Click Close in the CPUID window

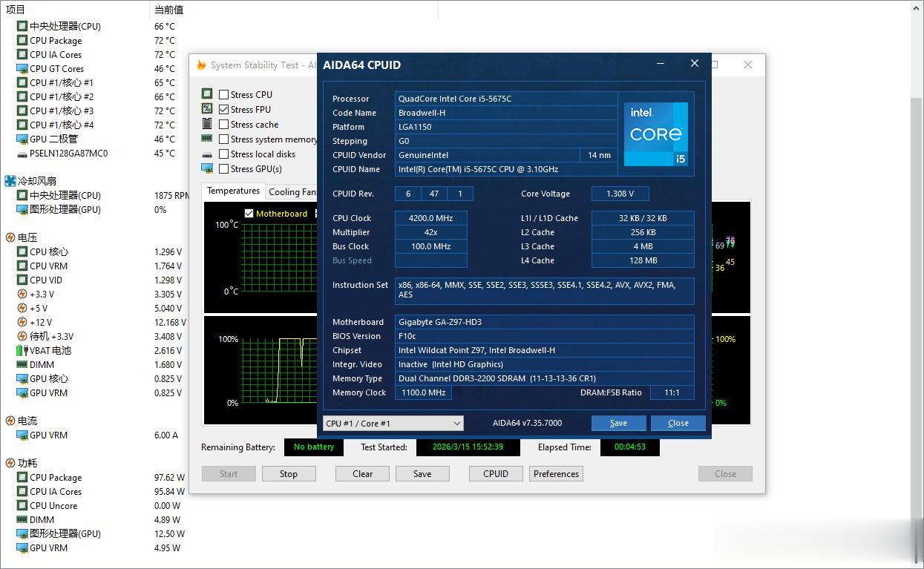(678, 423)
